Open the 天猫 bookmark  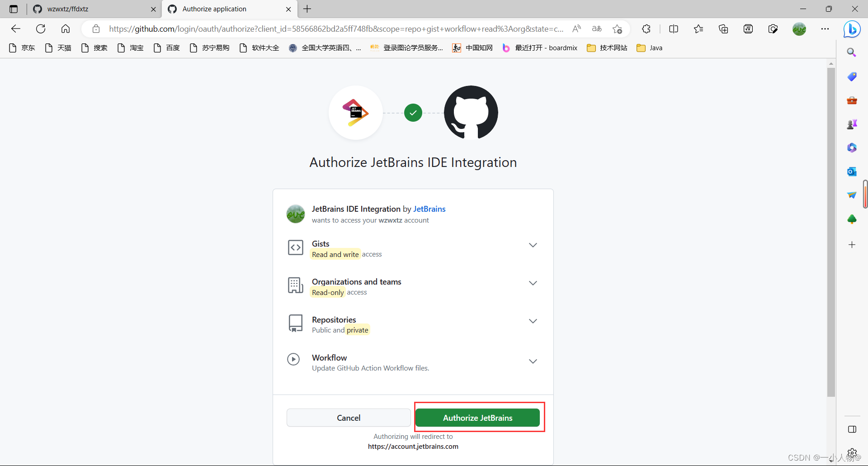pyautogui.click(x=58, y=48)
